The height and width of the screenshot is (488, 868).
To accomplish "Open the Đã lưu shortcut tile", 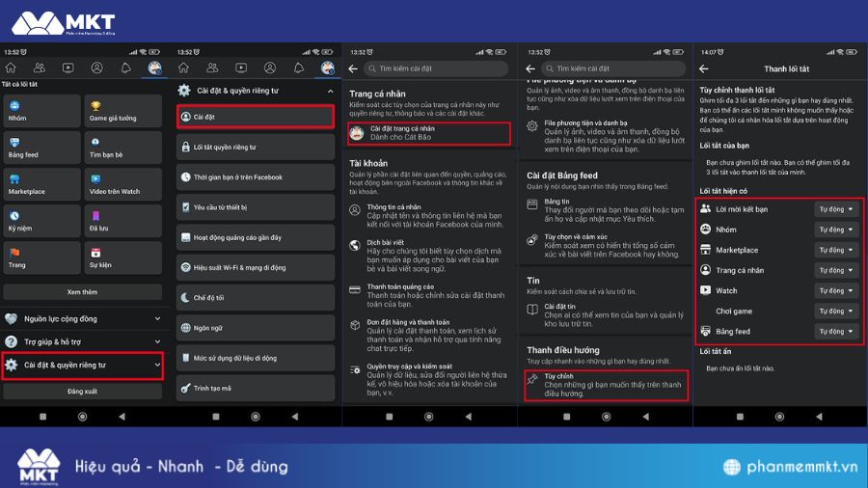I will click(122, 221).
